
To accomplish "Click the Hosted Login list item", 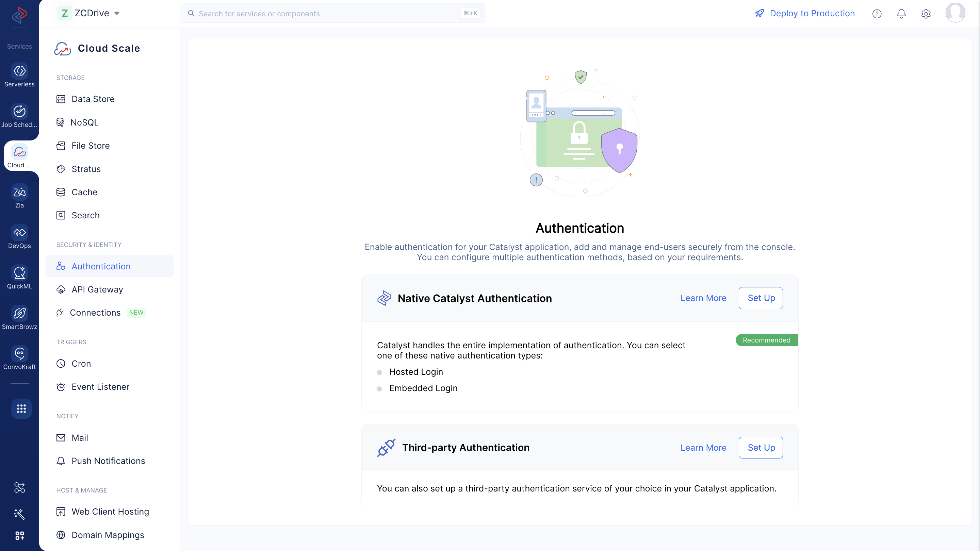I will [415, 372].
